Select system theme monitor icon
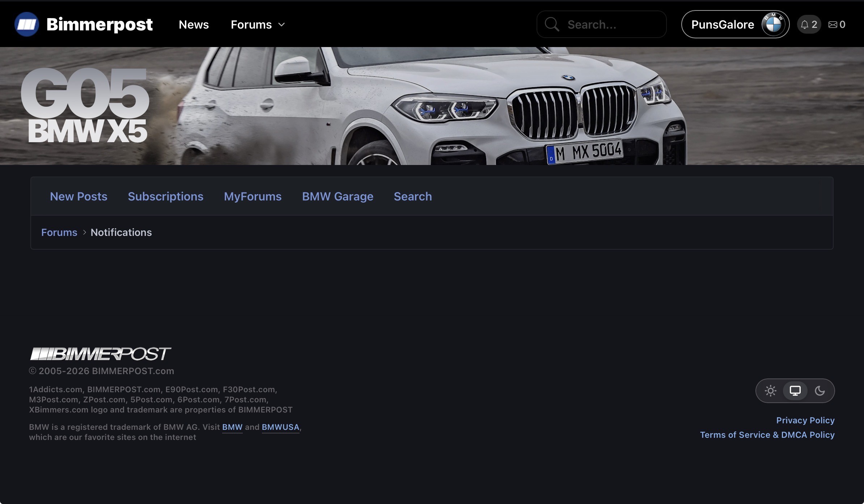This screenshot has width=864, height=504. (795, 391)
